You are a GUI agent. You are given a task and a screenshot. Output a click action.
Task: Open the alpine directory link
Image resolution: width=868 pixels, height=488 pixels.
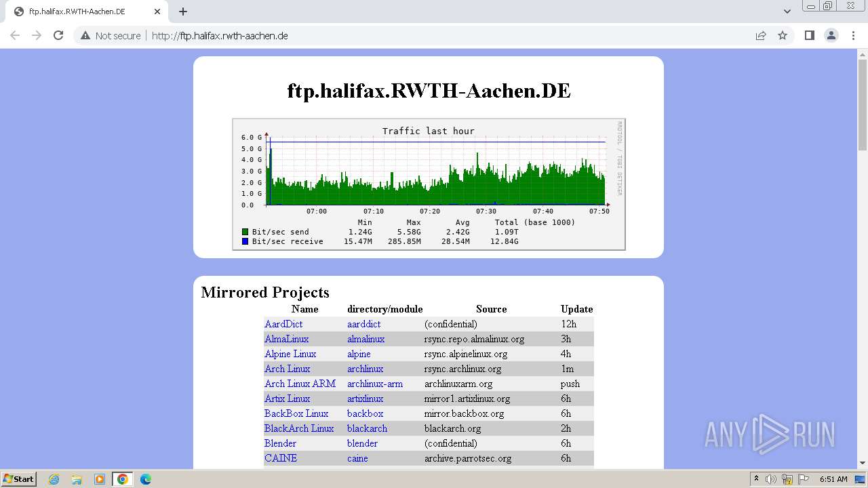click(x=359, y=354)
